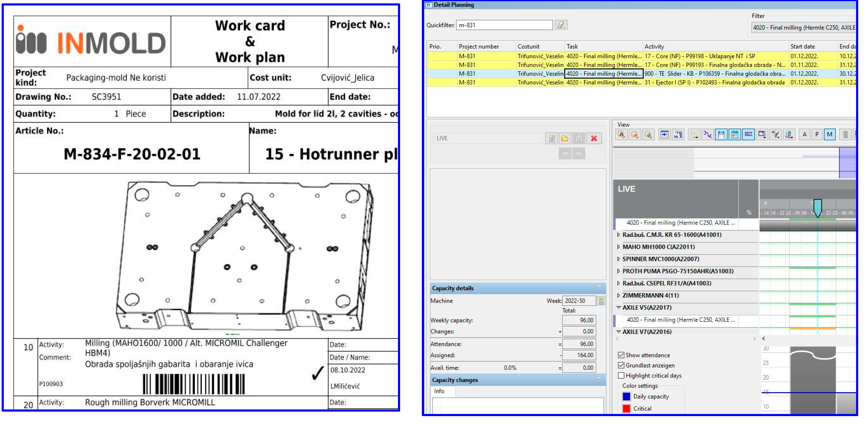Click the Activity column header
Image resolution: width=868 pixels, height=424 pixels.
tap(654, 47)
